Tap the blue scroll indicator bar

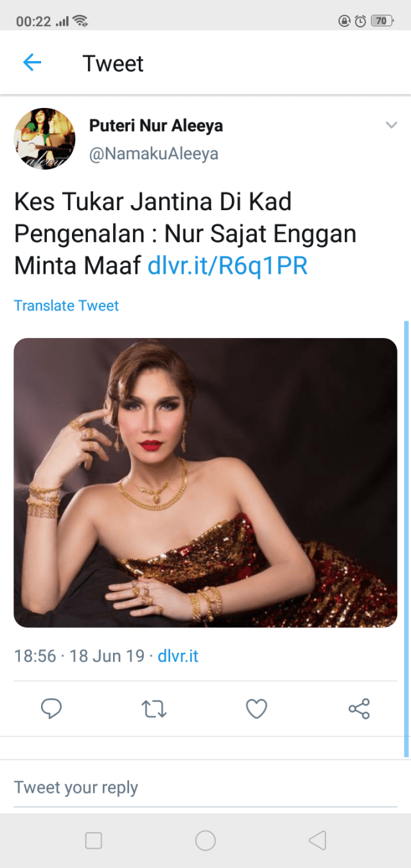point(406,538)
